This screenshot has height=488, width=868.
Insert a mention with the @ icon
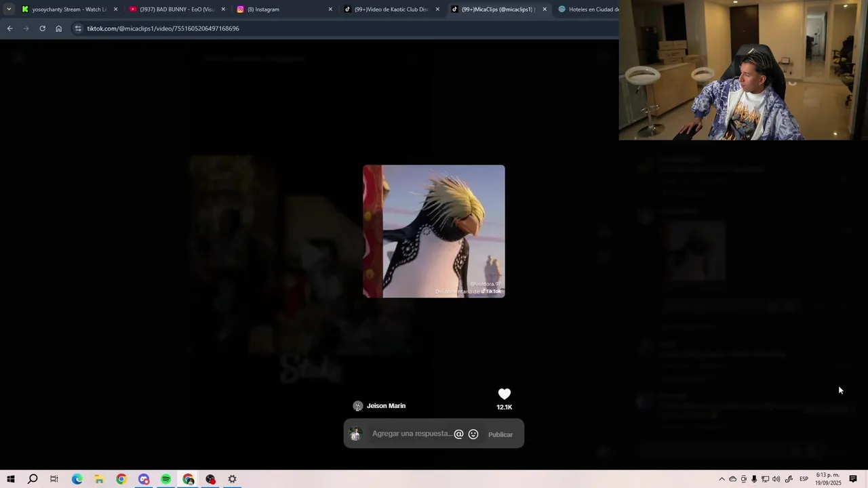458,434
